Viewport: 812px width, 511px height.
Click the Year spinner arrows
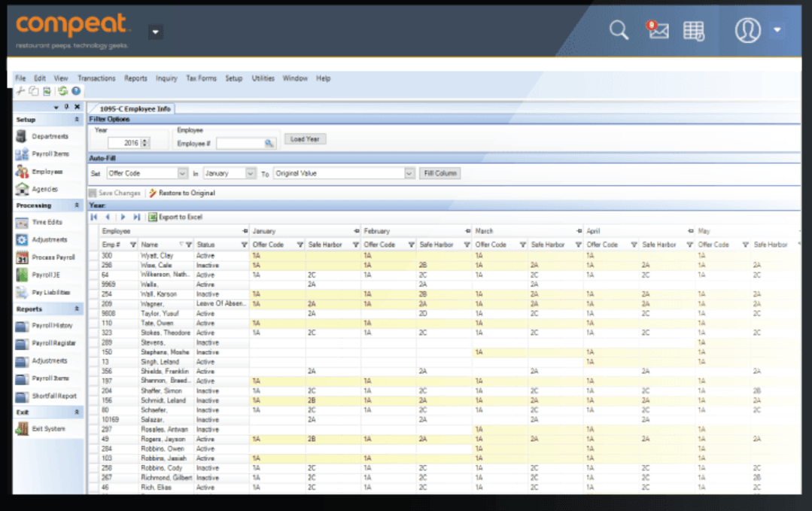(145, 143)
